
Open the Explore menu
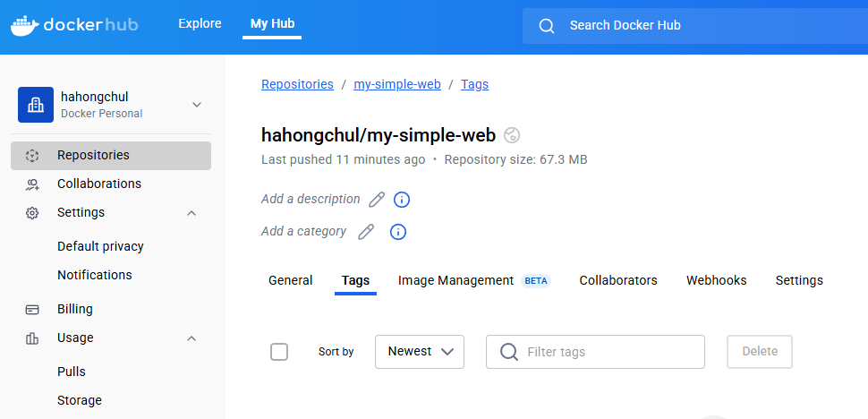200,24
